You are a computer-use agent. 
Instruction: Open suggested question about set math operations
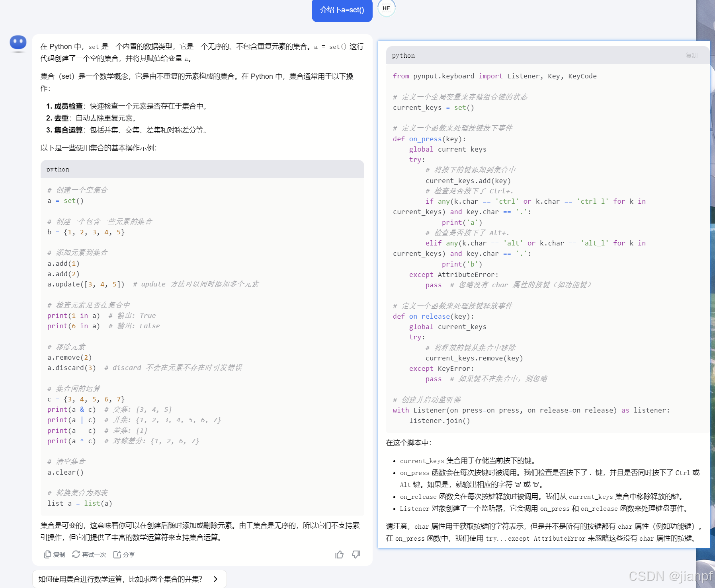129,579
